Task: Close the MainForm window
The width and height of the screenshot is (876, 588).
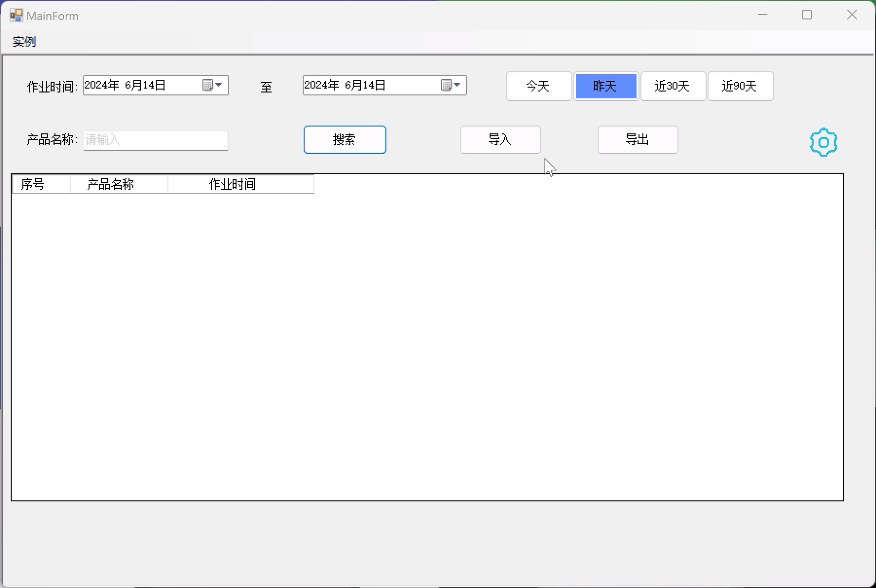Action: 852,15
